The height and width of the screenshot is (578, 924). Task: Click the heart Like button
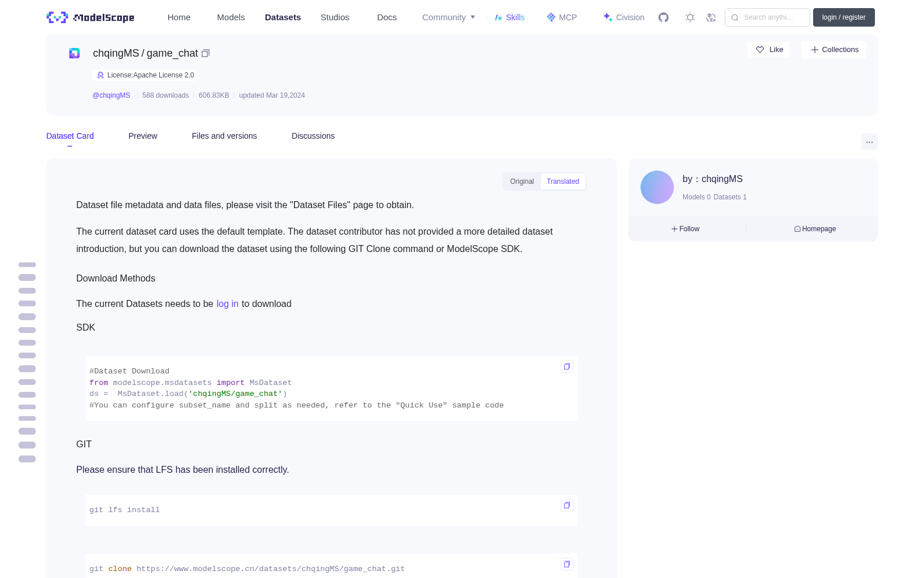tap(769, 50)
